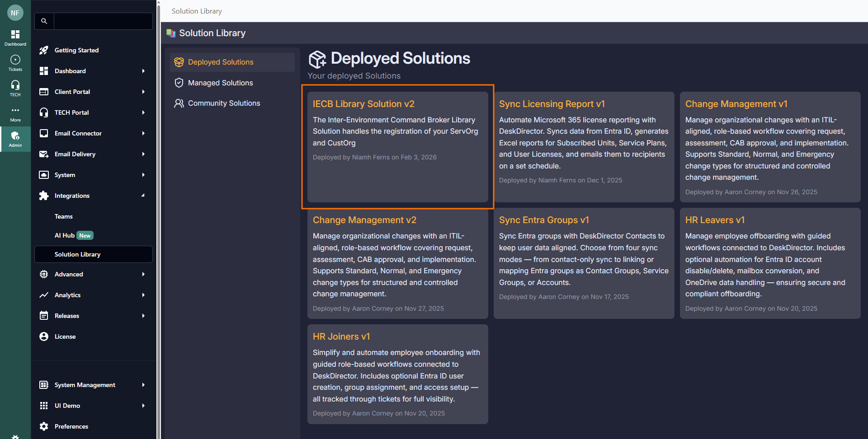Open HR Joiners v1 solution
Image resolution: width=868 pixels, height=439 pixels.
pyautogui.click(x=398, y=374)
